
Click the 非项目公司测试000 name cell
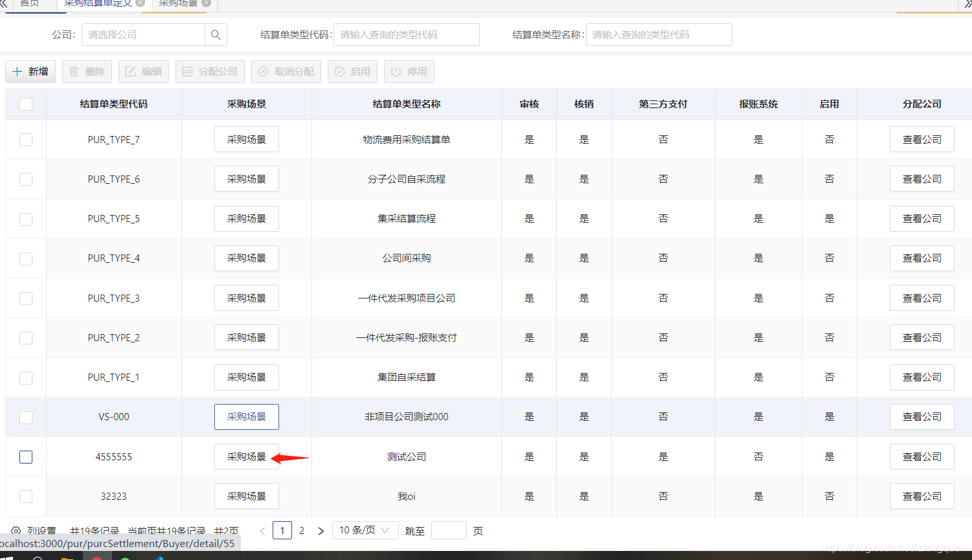point(407,417)
